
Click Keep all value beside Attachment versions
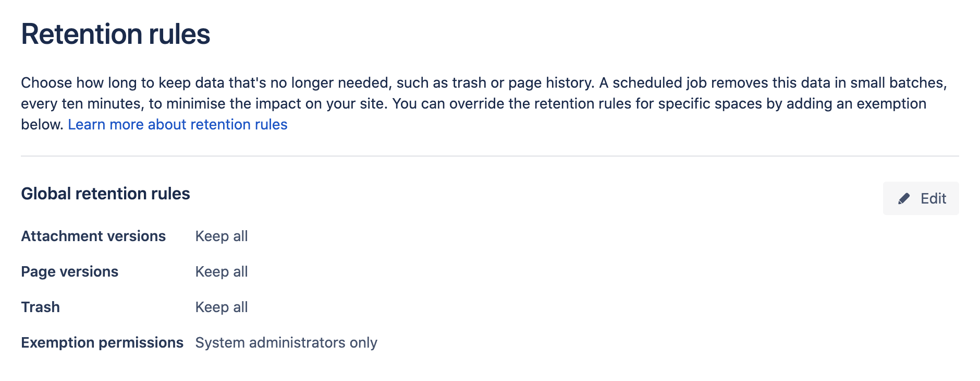(x=222, y=236)
